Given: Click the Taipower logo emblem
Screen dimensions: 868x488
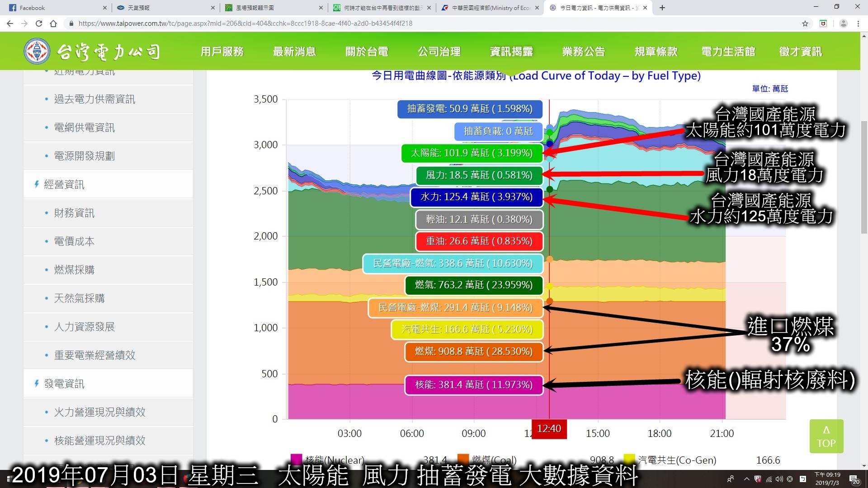Looking at the screenshot, I should click(37, 51).
